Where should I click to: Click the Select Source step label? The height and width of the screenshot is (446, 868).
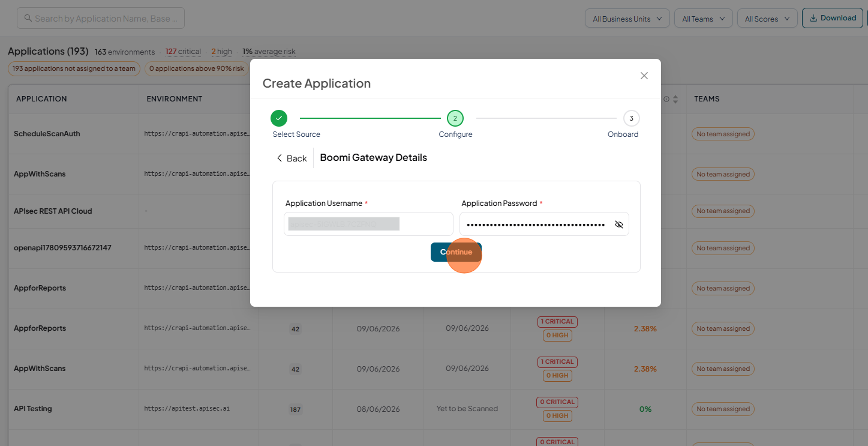[x=296, y=134]
